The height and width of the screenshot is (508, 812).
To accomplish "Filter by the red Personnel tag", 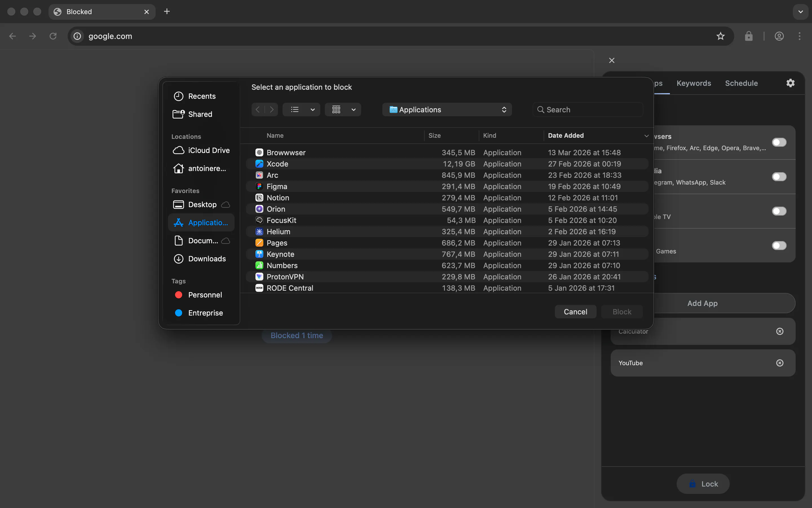I will click(x=201, y=295).
